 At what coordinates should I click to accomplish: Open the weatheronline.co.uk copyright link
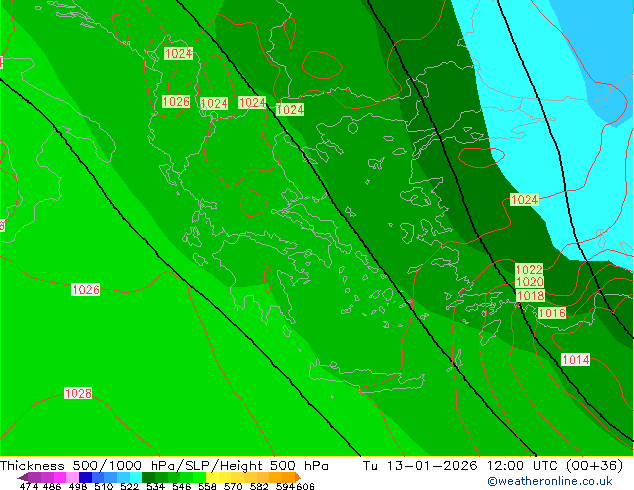click(x=550, y=481)
